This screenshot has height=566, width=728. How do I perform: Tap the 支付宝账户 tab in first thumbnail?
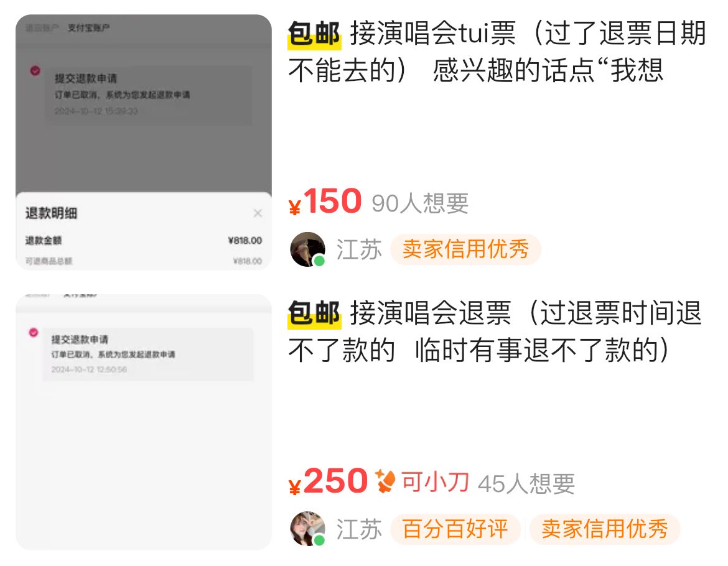click(x=89, y=28)
